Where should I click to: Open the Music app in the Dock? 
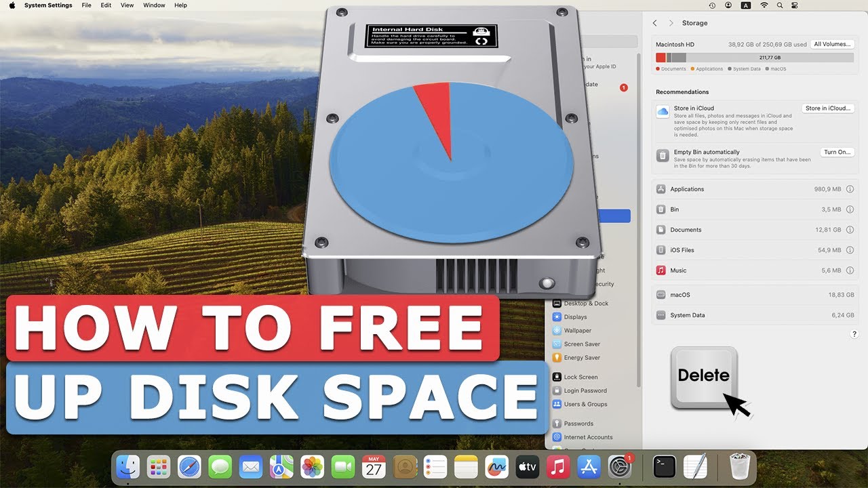[x=558, y=467]
